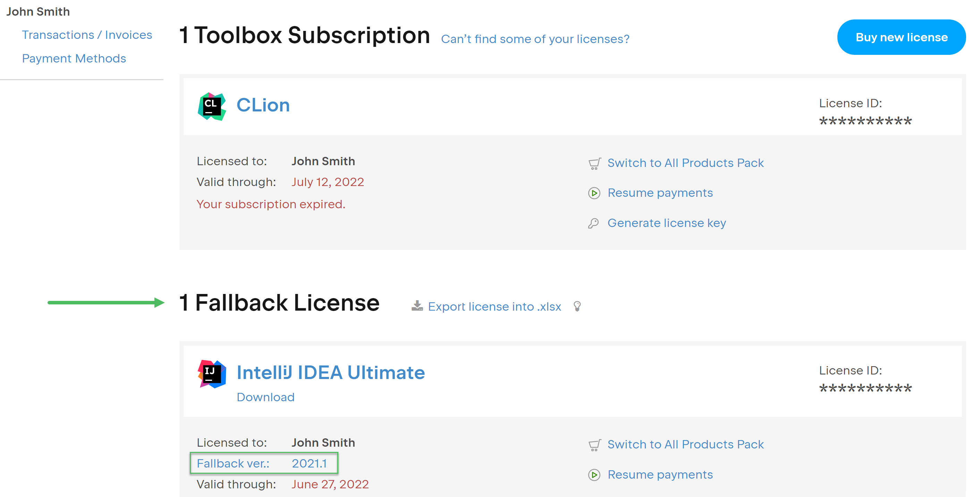
Task: Open IntelliJ IDEA Ultimate title link
Action: [331, 372]
